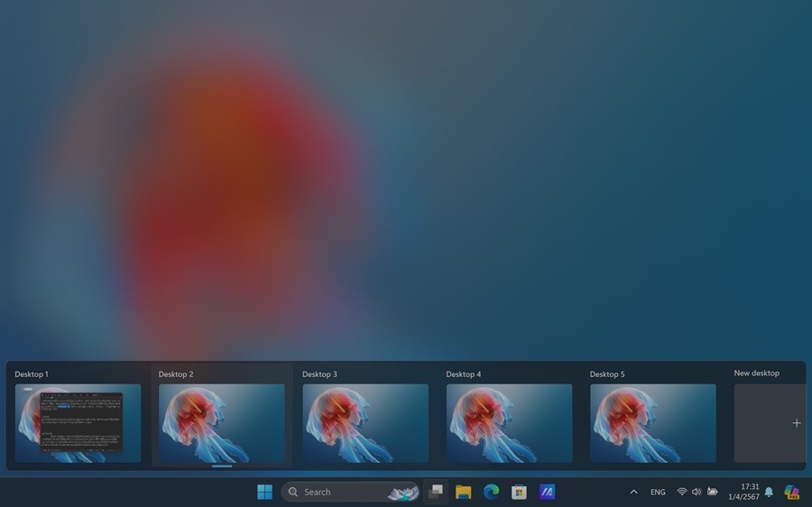Image resolution: width=812 pixels, height=507 pixels.
Task: Switch to Desktop 3 thumbnail
Action: click(x=365, y=423)
